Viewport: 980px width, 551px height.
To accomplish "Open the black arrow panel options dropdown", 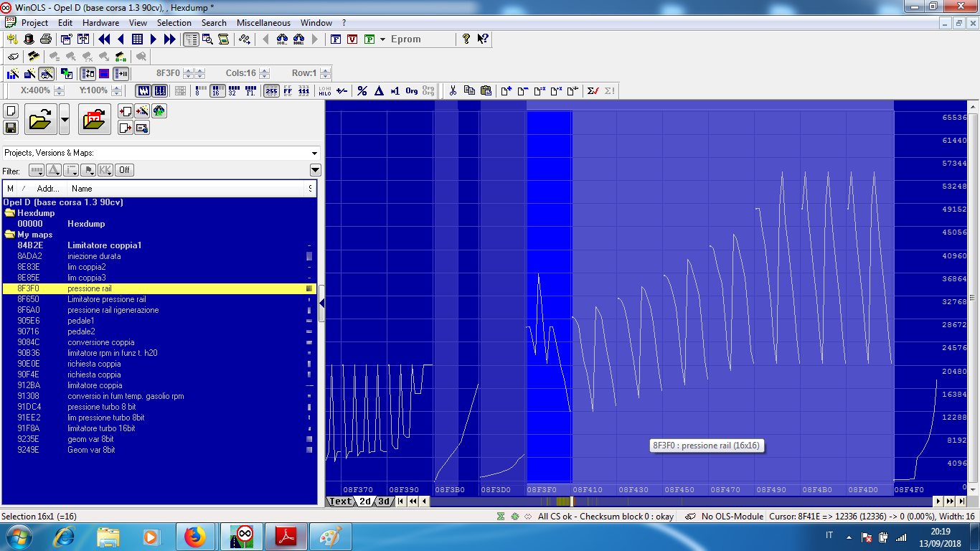I will click(x=315, y=170).
